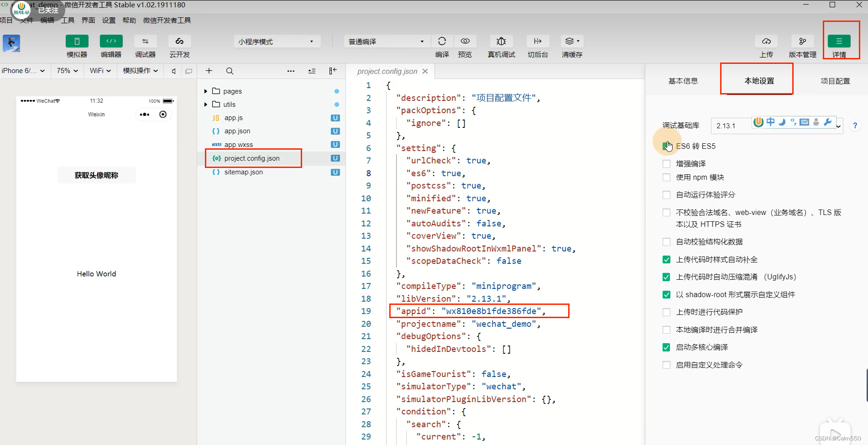This screenshot has height=445, width=868.
Task: Click the compile (编译) refresh icon
Action: click(442, 41)
